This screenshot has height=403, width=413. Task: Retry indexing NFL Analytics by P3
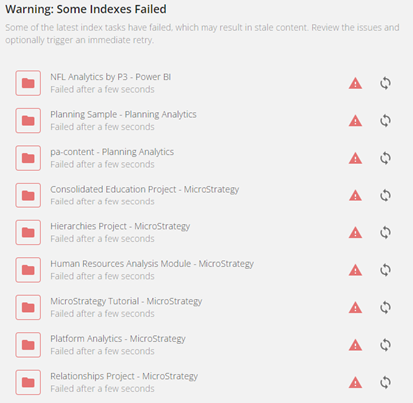385,83
